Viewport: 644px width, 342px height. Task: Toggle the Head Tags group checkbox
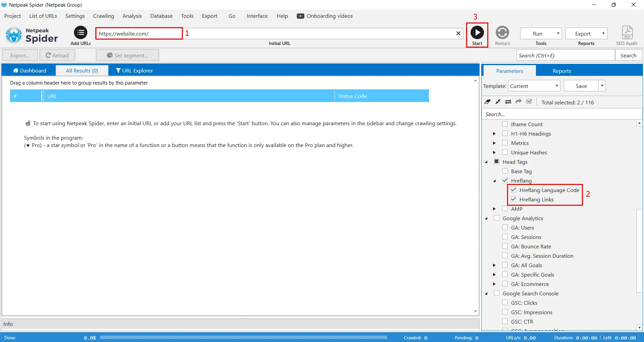(496, 161)
